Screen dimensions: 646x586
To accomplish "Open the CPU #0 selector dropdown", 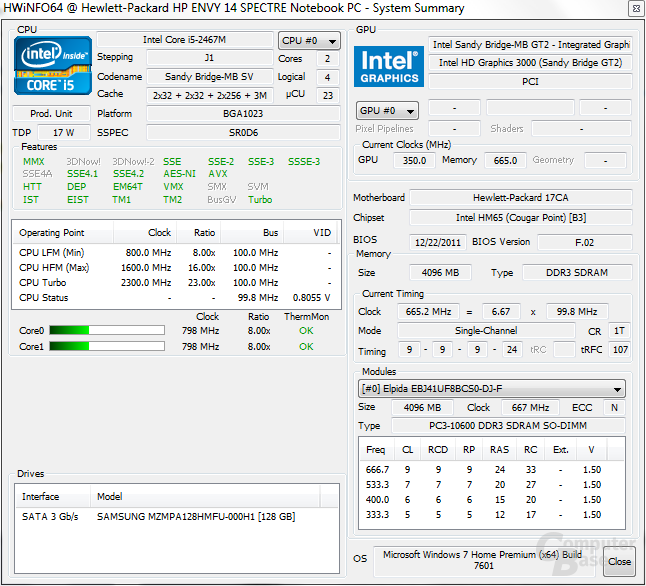I will pyautogui.click(x=309, y=41).
